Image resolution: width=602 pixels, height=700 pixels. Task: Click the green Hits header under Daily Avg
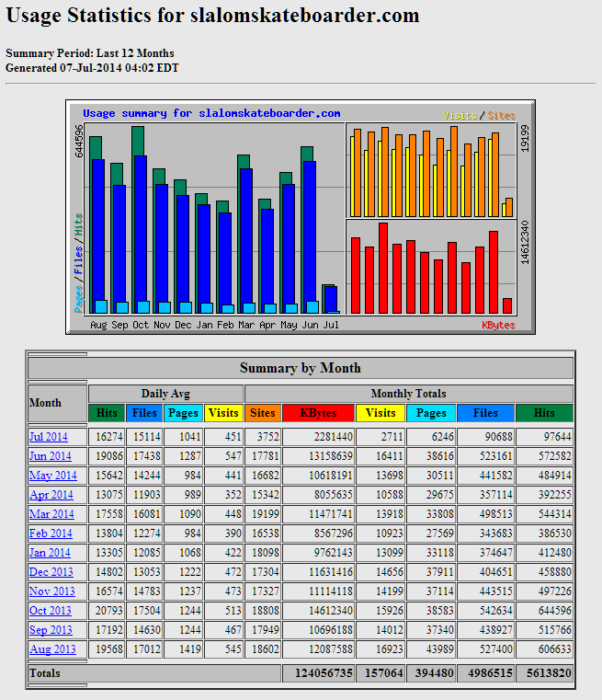coord(107,413)
